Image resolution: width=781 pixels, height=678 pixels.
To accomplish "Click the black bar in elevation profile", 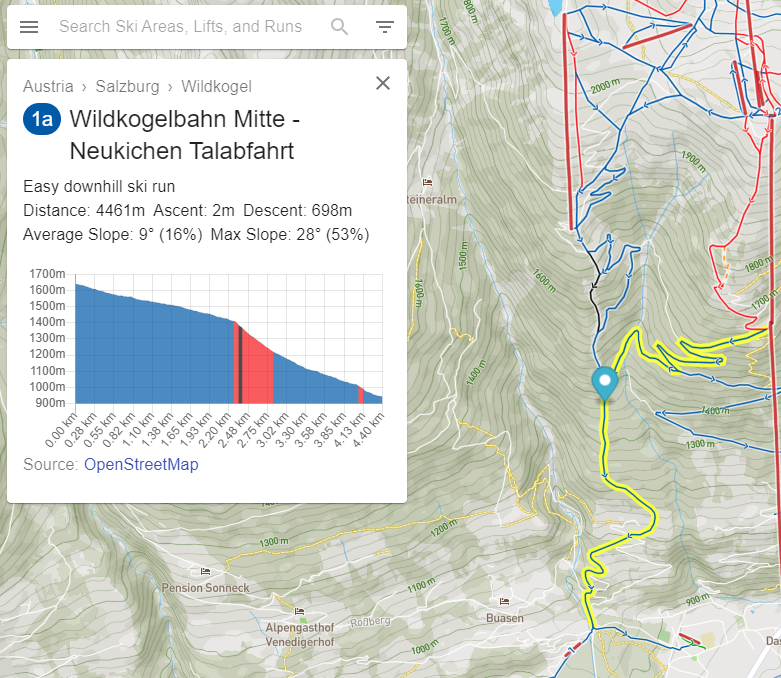I will pos(241,365).
